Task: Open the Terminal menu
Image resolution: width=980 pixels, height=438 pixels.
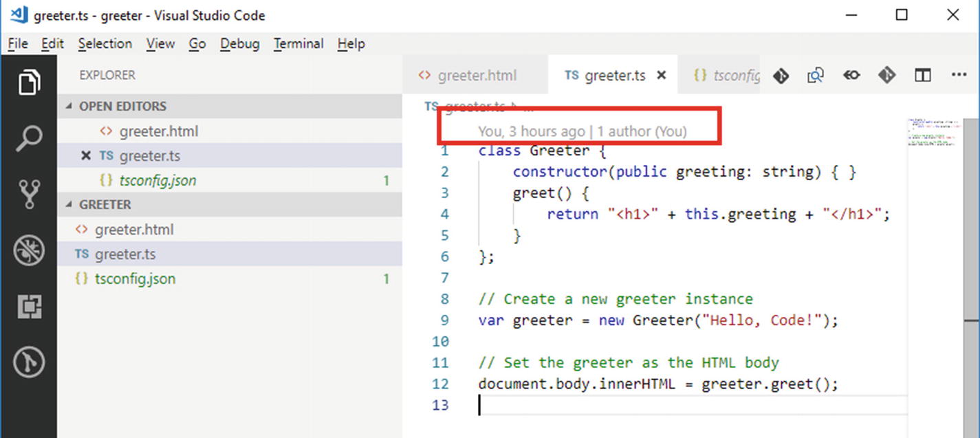Action: coord(298,44)
